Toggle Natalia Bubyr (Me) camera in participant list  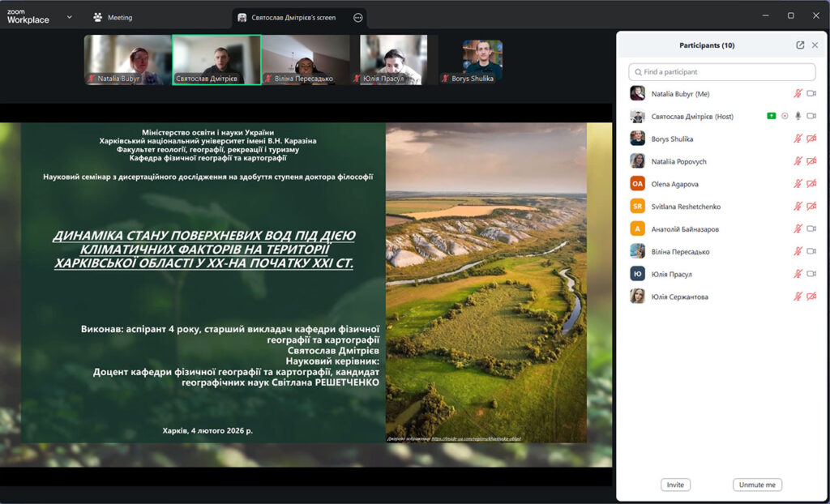pyautogui.click(x=811, y=94)
